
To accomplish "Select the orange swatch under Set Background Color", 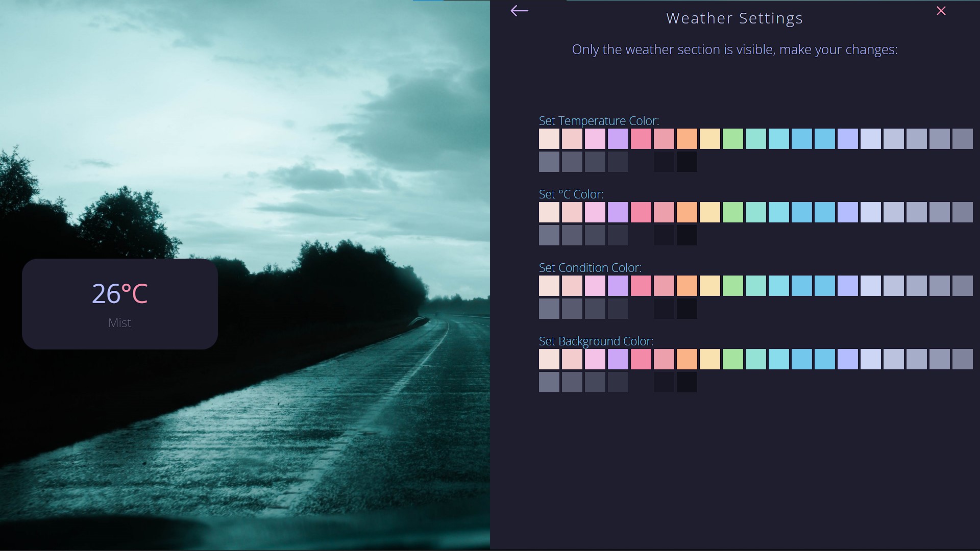I will pos(687,359).
